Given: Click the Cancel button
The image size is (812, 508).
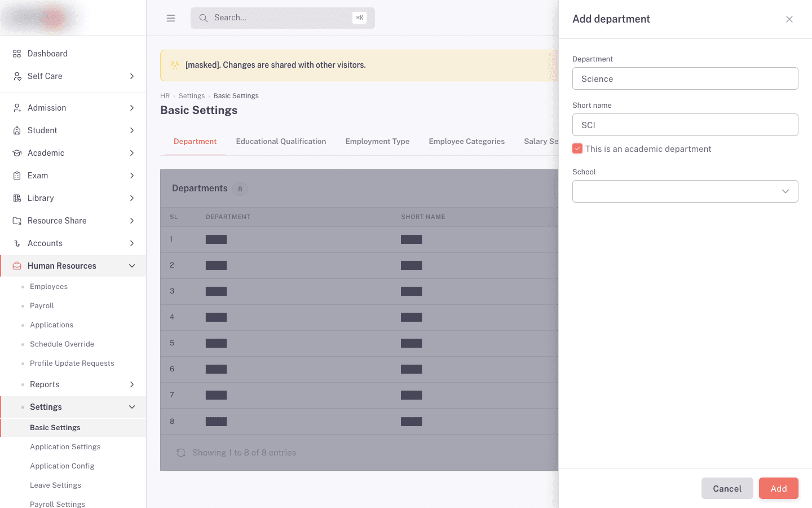Looking at the screenshot, I should pyautogui.click(x=727, y=488).
